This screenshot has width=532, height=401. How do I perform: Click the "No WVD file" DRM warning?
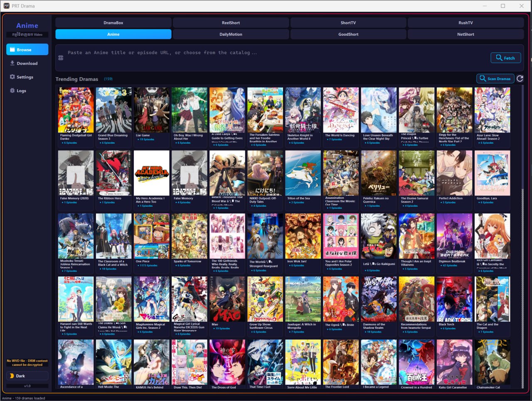tap(27, 363)
